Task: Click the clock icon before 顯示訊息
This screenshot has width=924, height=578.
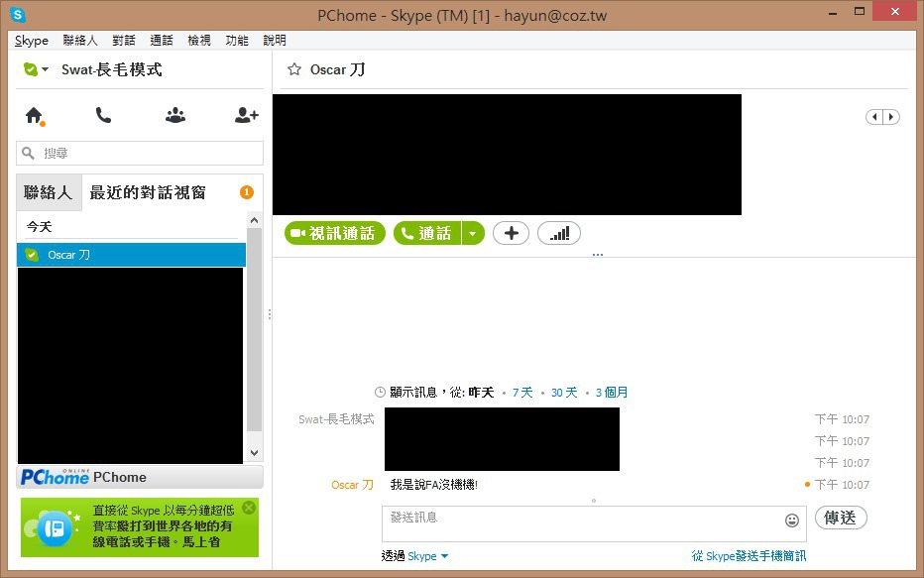Action: (380, 393)
